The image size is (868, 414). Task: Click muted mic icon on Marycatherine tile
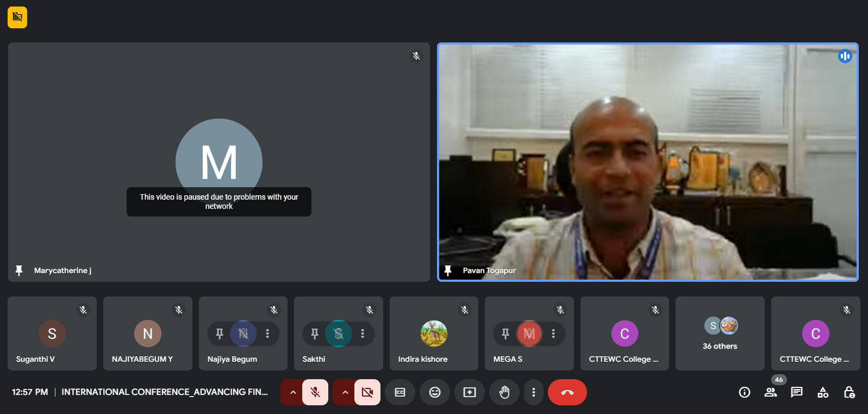click(416, 56)
